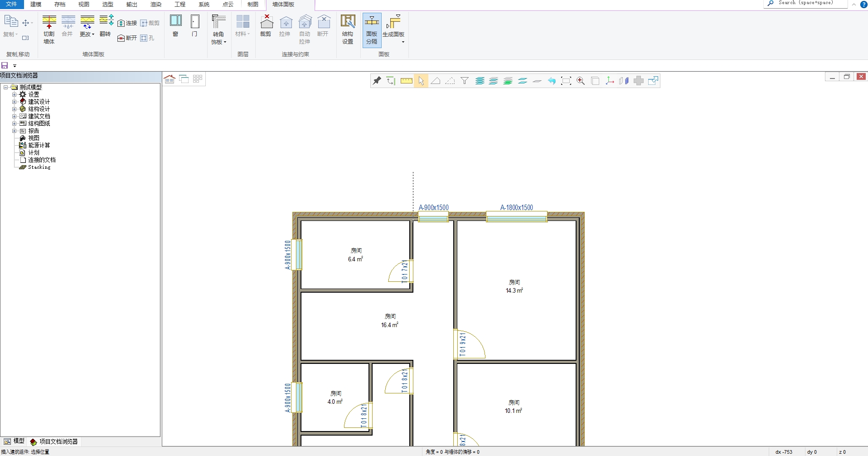Image resolution: width=868 pixels, height=456 pixels.
Task: Switch to the 存档 ribbon tab
Action: coord(59,4)
